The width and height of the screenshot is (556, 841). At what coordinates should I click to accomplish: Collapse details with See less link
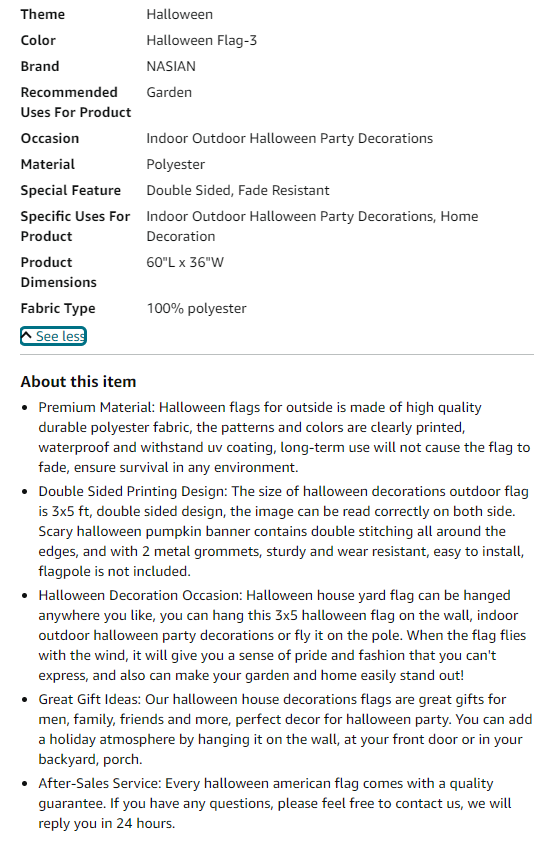pyautogui.click(x=53, y=336)
